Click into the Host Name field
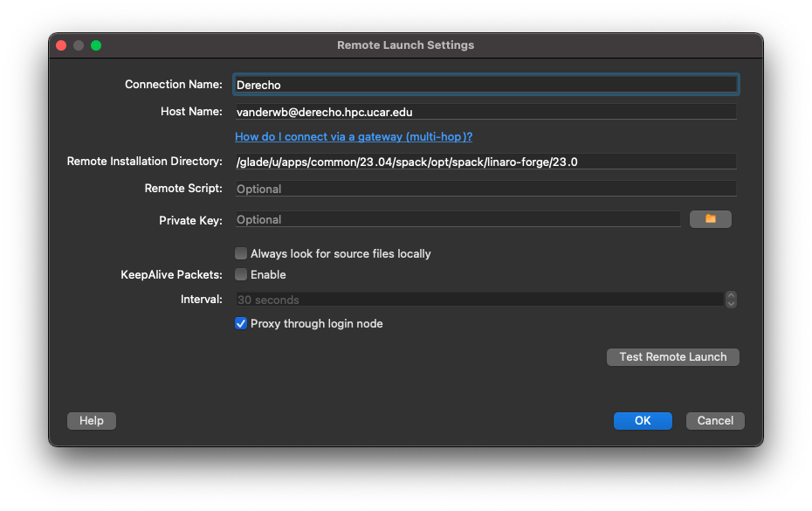This screenshot has height=511, width=812. (x=485, y=112)
